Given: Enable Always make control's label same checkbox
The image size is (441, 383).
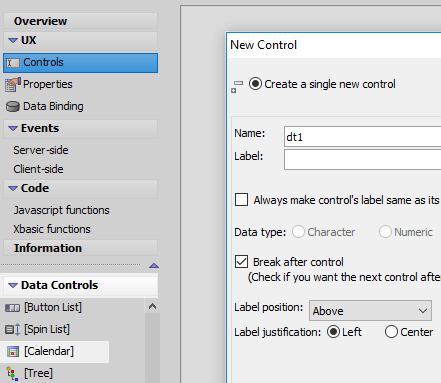Looking at the screenshot, I should click(x=241, y=200).
